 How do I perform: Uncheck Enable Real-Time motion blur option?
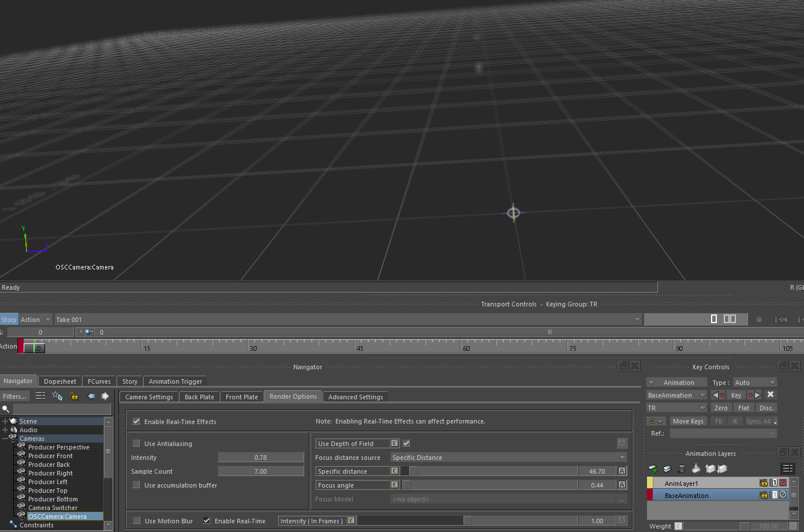coord(207,520)
